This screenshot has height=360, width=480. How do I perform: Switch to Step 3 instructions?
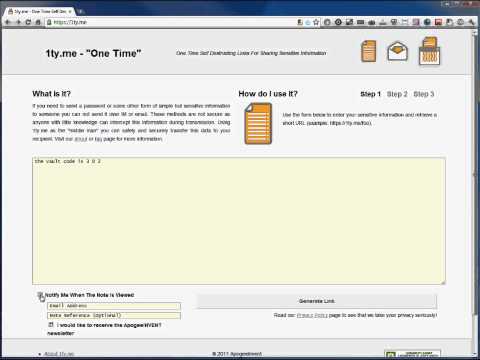click(424, 94)
